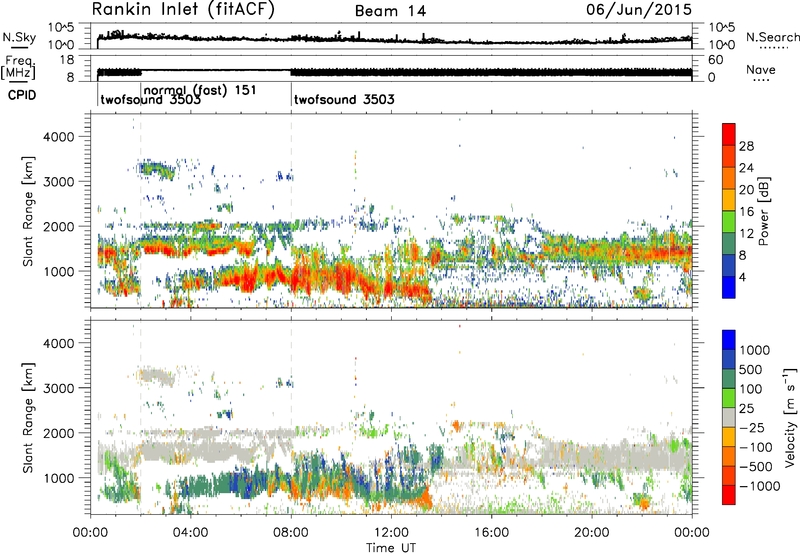Click the '20:00' time axis label
800x554 pixels.
[x=592, y=533]
